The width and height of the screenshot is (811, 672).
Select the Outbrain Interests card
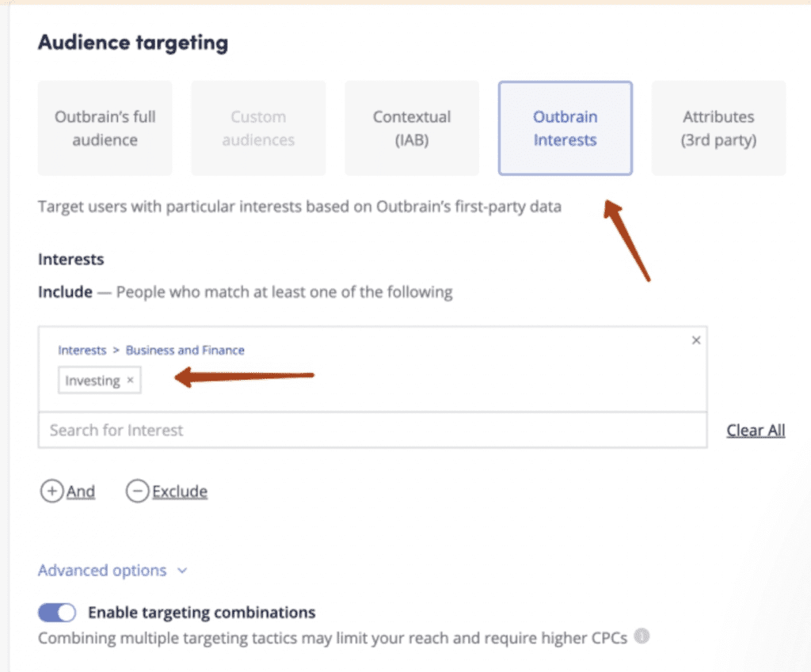(565, 128)
